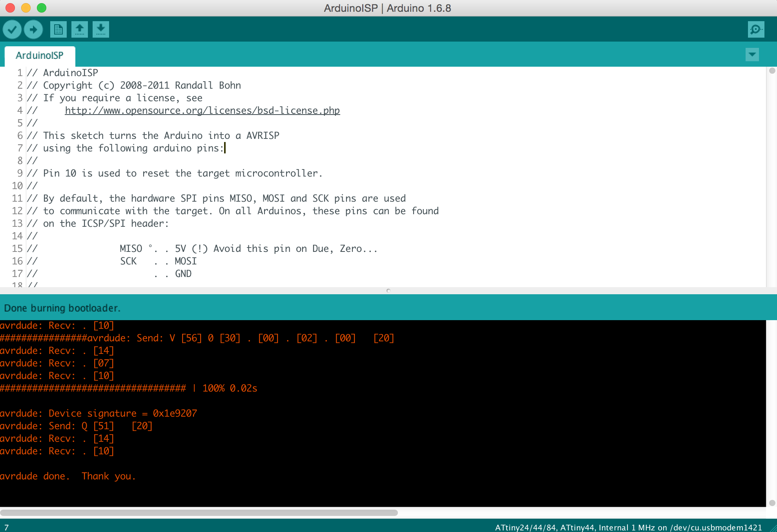The image size is (777, 532).
Task: Click the board info 'ATtiny24/44/84' status text
Action: [x=628, y=527]
